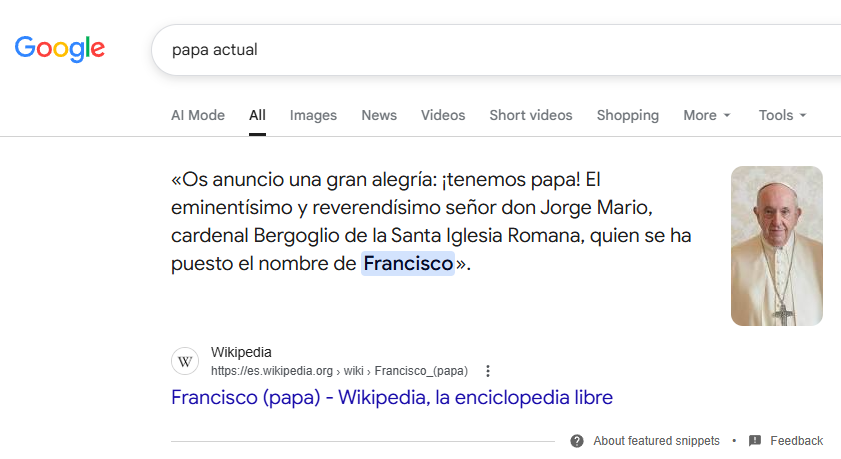Click the search box containing 'papa actual'
Viewport: 841px width, 459px height.
(x=496, y=50)
